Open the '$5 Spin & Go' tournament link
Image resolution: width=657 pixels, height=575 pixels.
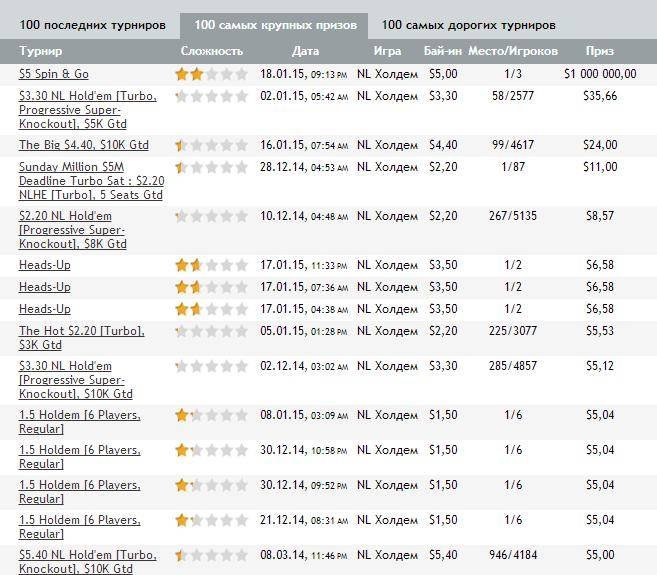pyautogui.click(x=54, y=74)
